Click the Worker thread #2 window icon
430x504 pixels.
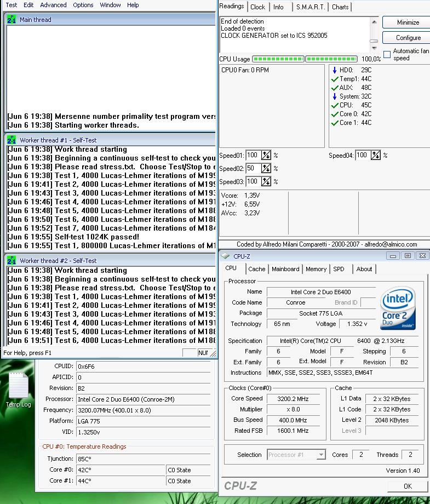[x=12, y=261]
